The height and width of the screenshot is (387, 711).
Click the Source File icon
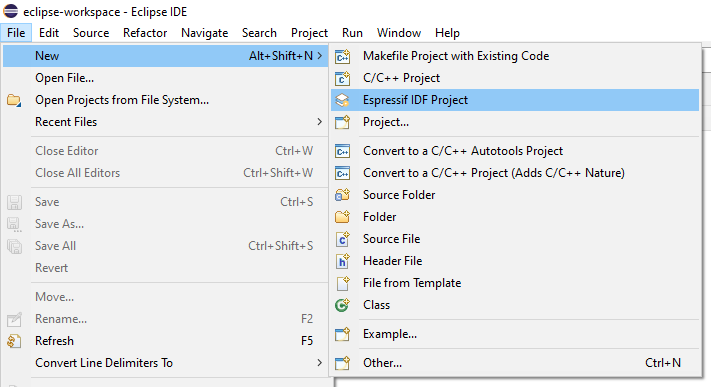coord(342,239)
